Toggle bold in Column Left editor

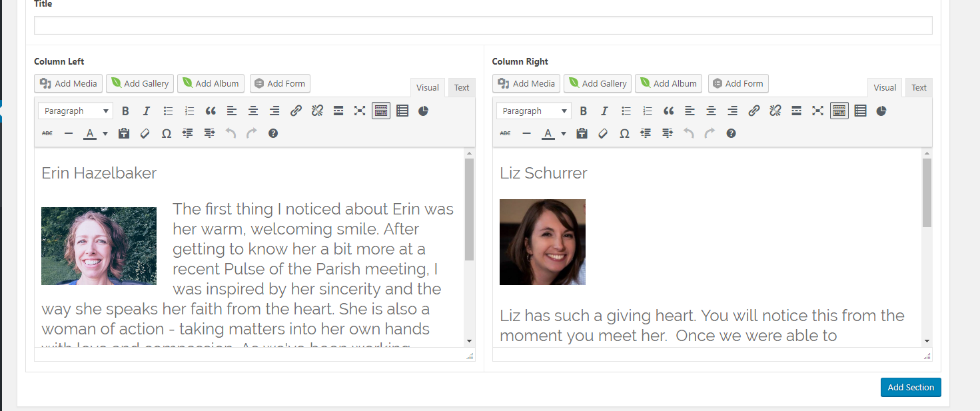(x=125, y=111)
